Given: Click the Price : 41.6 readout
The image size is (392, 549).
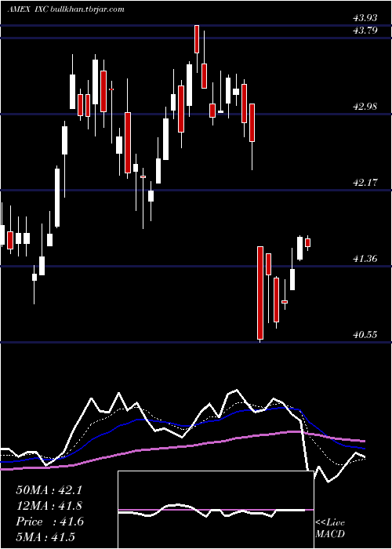Looking at the screenshot, I should click(x=49, y=522).
